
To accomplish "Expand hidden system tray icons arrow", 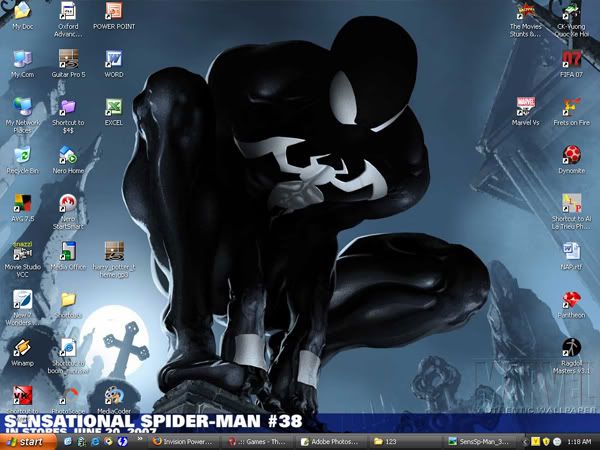I will (524, 441).
